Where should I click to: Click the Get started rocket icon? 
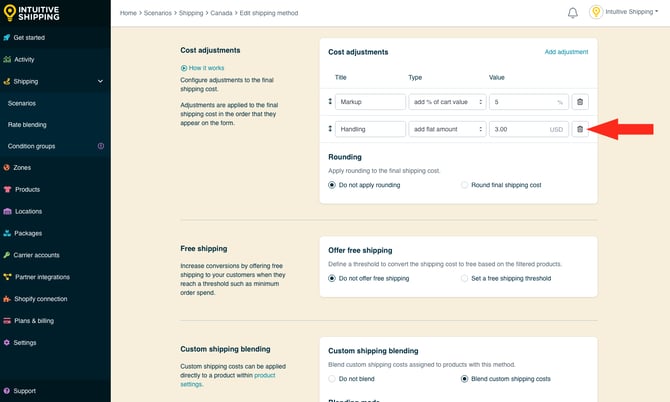click(6, 38)
